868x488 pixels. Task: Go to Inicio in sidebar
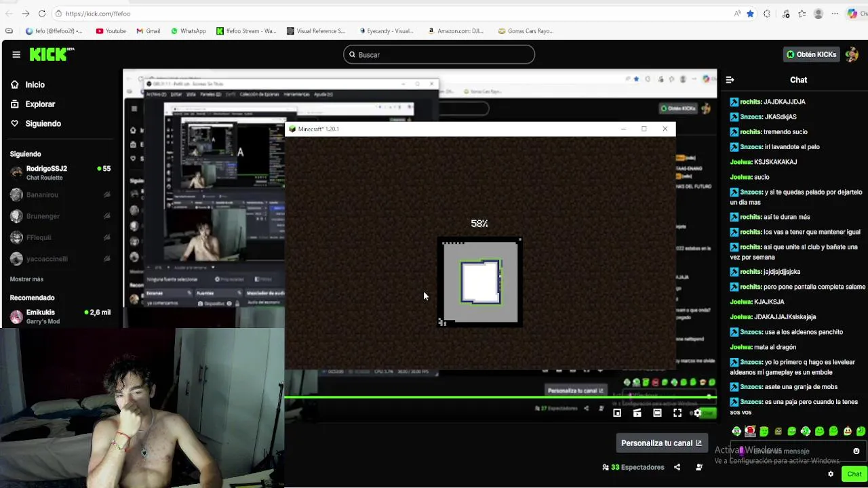click(x=28, y=85)
